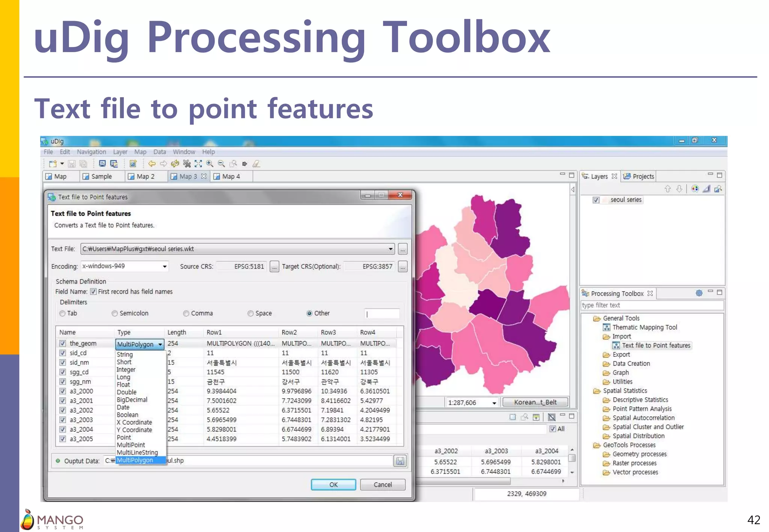Click the Cancel button in dialog

click(383, 485)
